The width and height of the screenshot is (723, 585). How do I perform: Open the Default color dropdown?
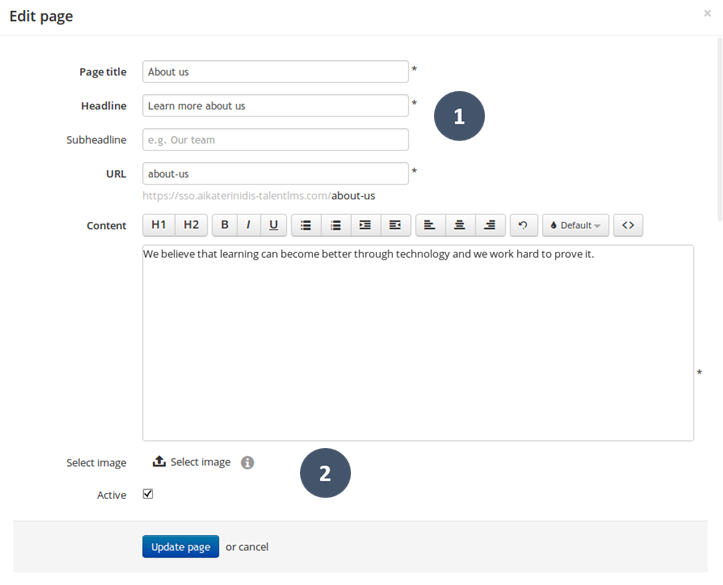coord(575,225)
